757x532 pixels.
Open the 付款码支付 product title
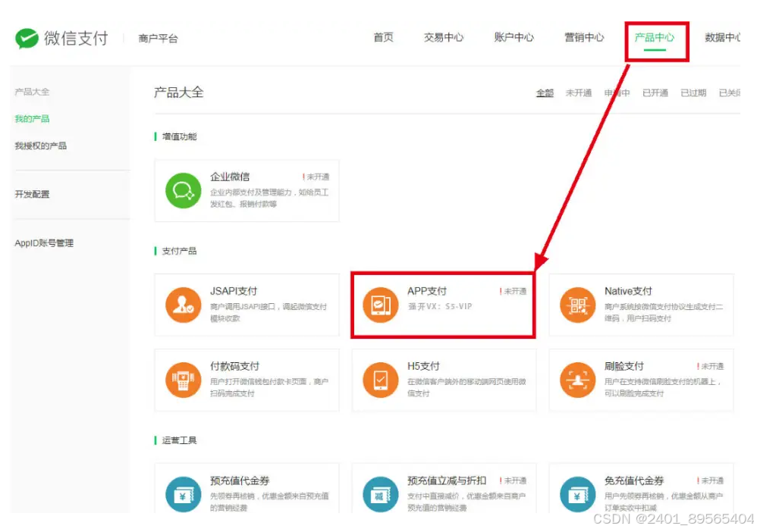[x=234, y=367]
